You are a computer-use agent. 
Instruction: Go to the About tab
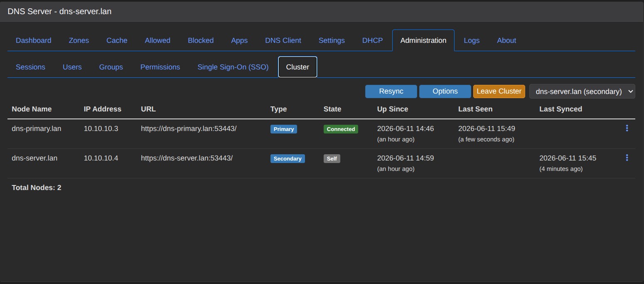point(506,40)
